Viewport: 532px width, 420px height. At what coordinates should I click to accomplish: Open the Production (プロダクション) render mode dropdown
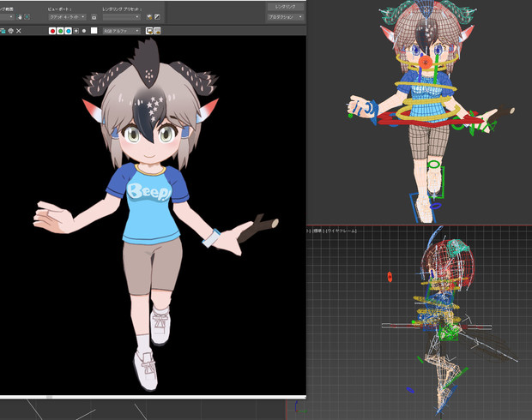click(x=285, y=17)
